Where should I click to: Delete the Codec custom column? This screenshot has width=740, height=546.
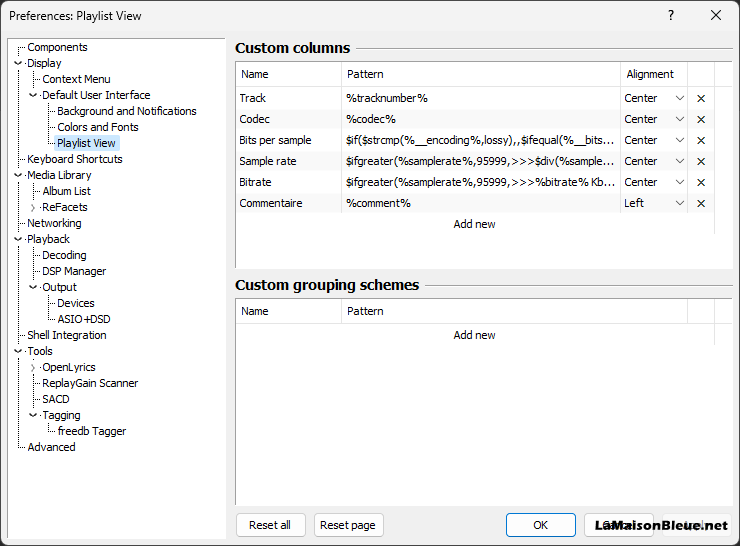coord(701,119)
